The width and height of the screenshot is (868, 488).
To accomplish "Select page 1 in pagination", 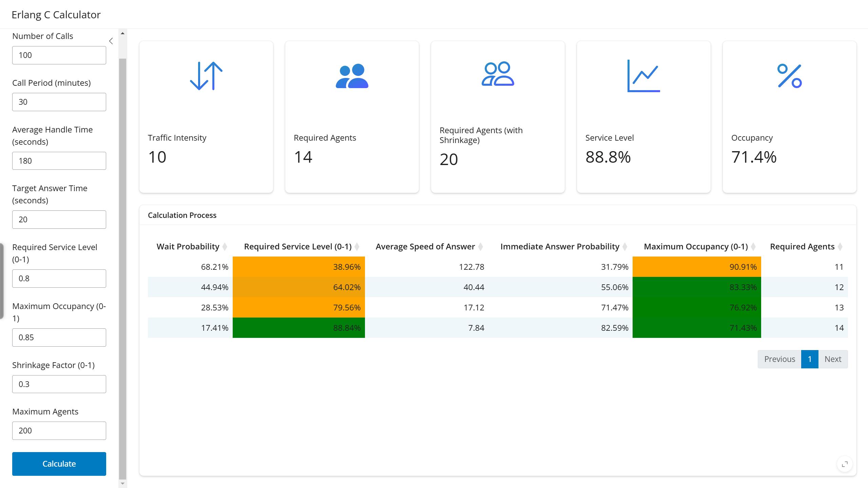I will [x=810, y=359].
